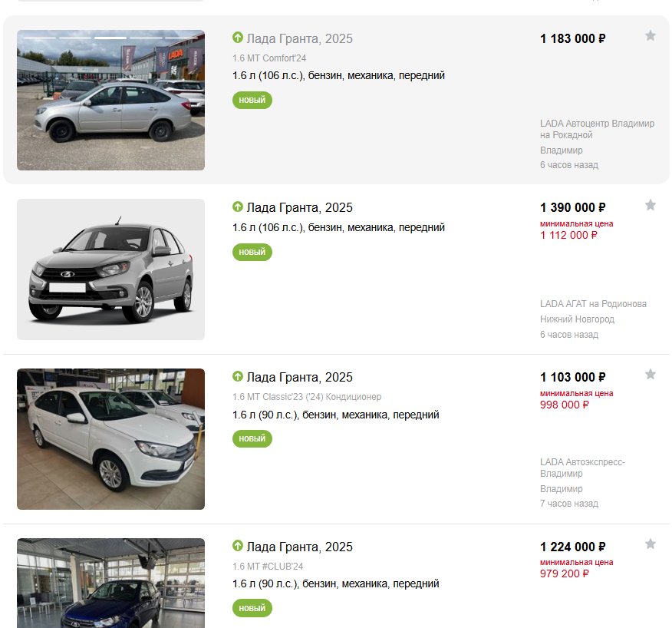The height and width of the screenshot is (628, 672).
Task: Open Лада Гранта 1.6 MT Comfort'24 title
Action: pos(299,38)
